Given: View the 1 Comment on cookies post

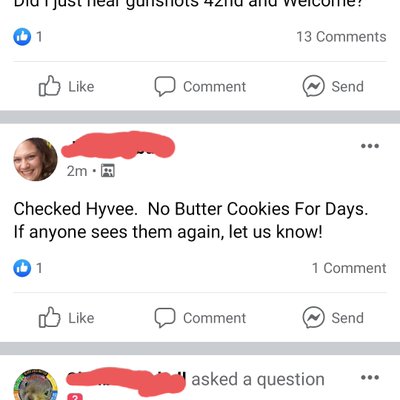Looking at the screenshot, I should (x=349, y=268).
